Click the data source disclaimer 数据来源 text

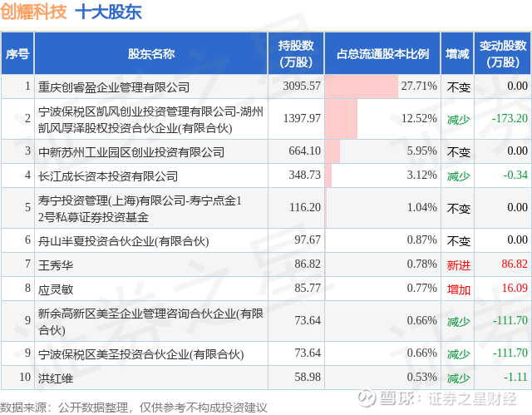pyautogui.click(x=133, y=408)
